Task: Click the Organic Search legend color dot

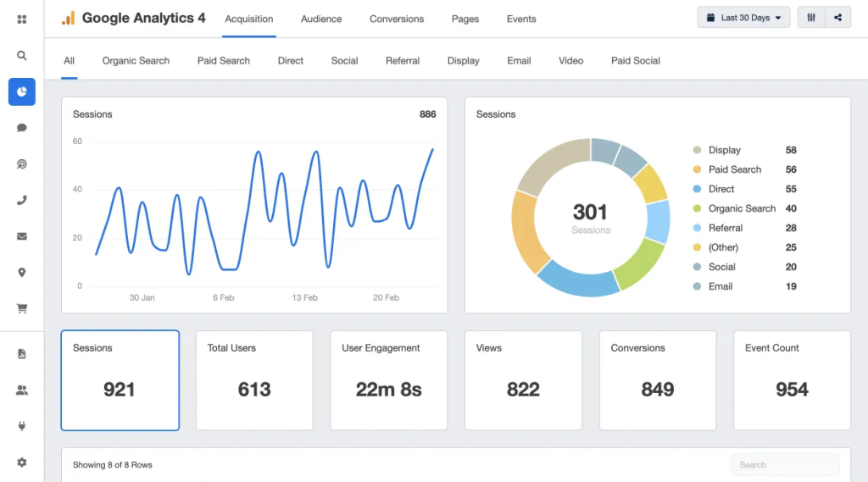Action: pos(697,208)
